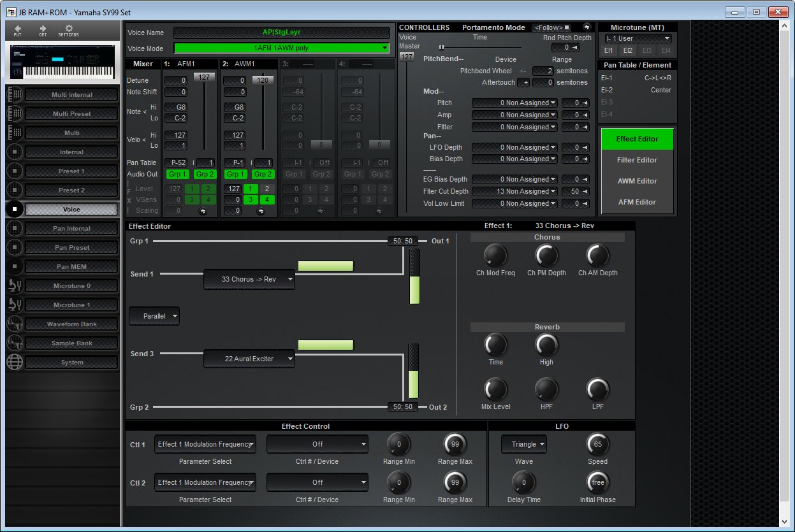Screen dimensions: 795x532
Task: Select the Voice bank button
Action: click(71, 210)
